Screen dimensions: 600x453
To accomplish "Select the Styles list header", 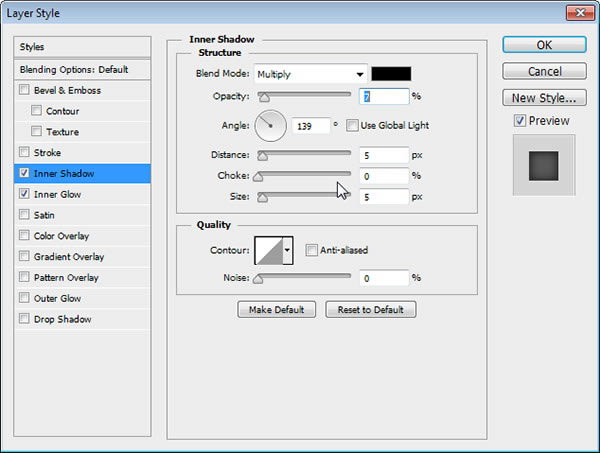I will tap(82, 47).
